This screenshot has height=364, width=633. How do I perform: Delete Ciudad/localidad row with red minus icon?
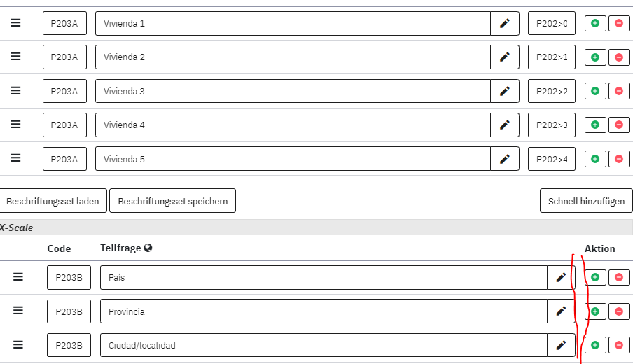[x=619, y=344]
